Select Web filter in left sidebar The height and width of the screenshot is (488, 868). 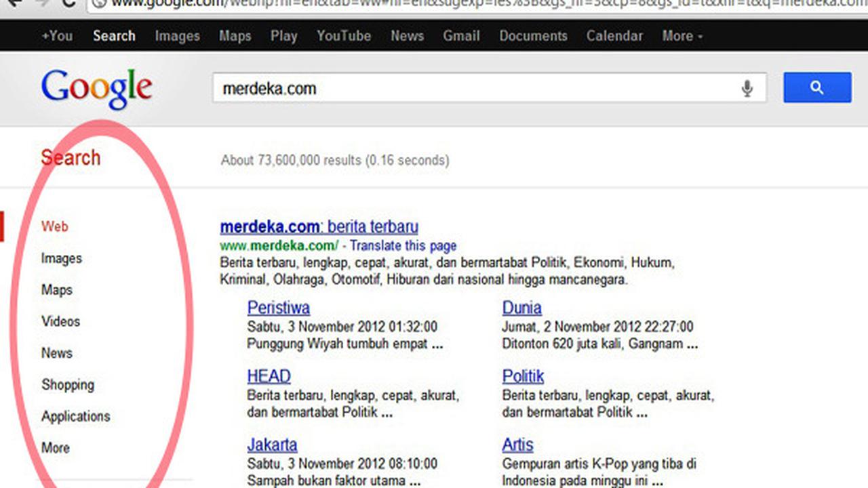(x=54, y=226)
